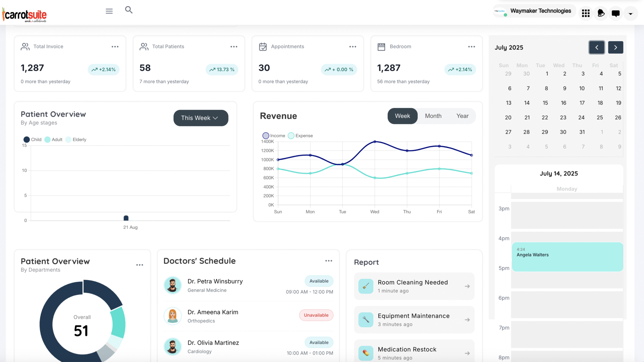
Task: Open the hamburger menu icon
Action: point(109,11)
